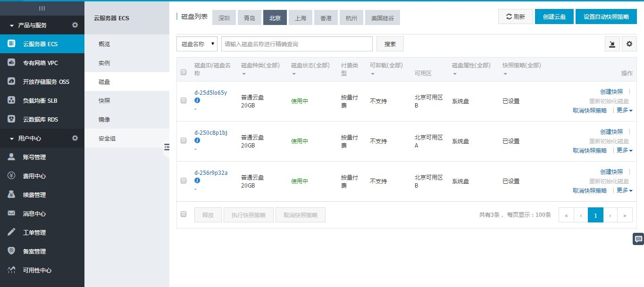Open the 磁盘状态(全部) filter dropdown
Image resolution: width=644 pixels, height=287 pixels.
coord(310,69)
